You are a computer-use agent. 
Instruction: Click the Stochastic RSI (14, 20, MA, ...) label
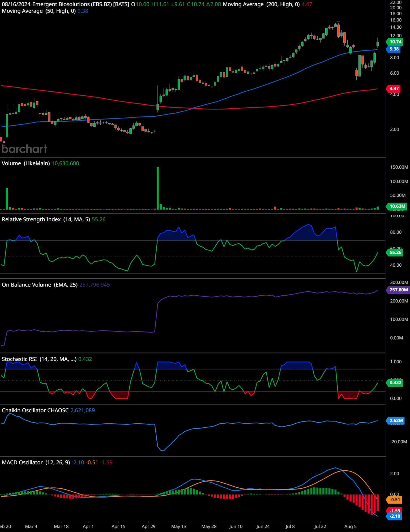tap(39, 359)
